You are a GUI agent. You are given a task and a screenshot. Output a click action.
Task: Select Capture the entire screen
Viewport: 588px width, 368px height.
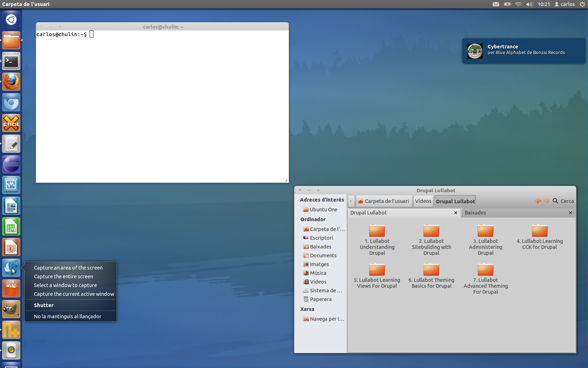pos(63,276)
